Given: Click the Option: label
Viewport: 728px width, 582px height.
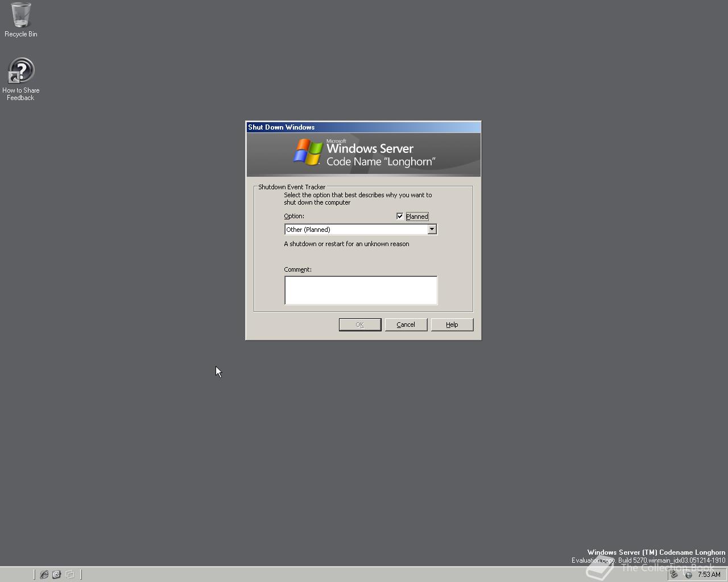Looking at the screenshot, I should point(294,216).
